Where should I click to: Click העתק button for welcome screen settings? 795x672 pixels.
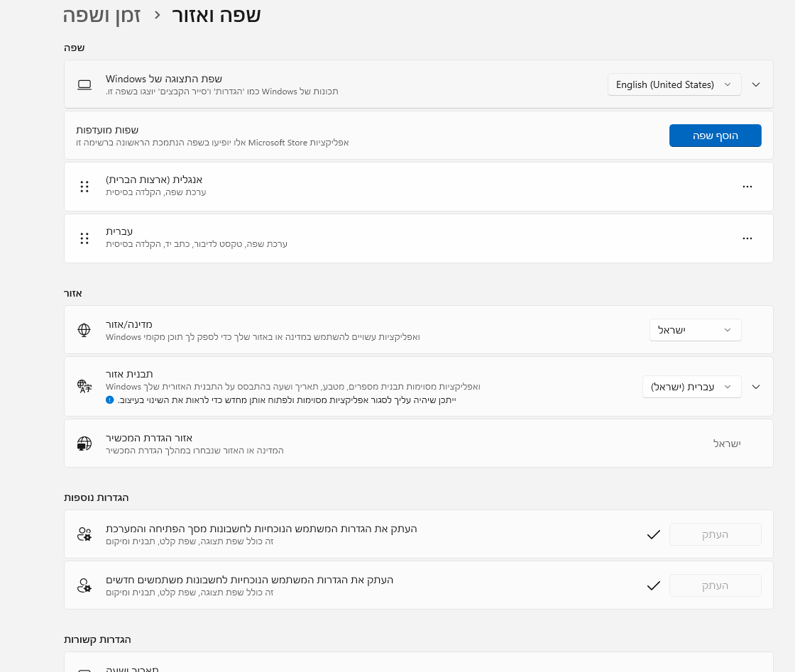coord(715,534)
